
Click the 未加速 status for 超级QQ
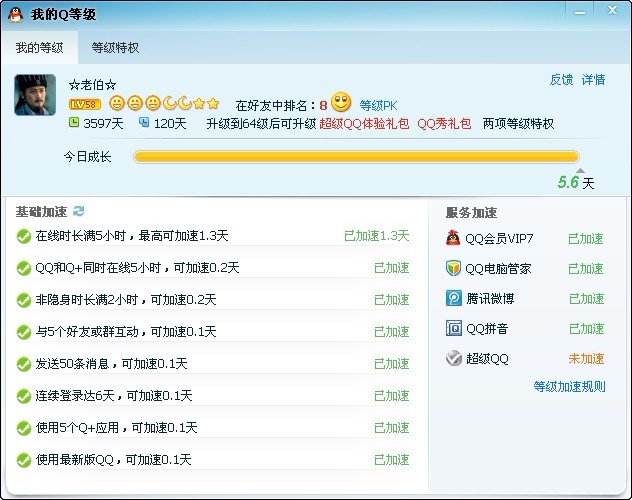(x=586, y=359)
